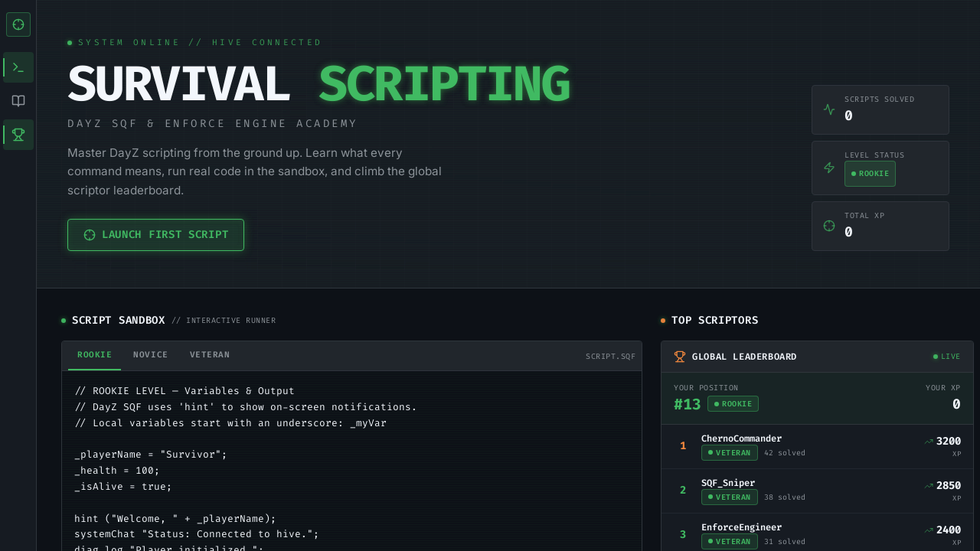The image size is (980, 551).
Task: Click the ROOKIE badge next to #13
Action: pos(733,404)
